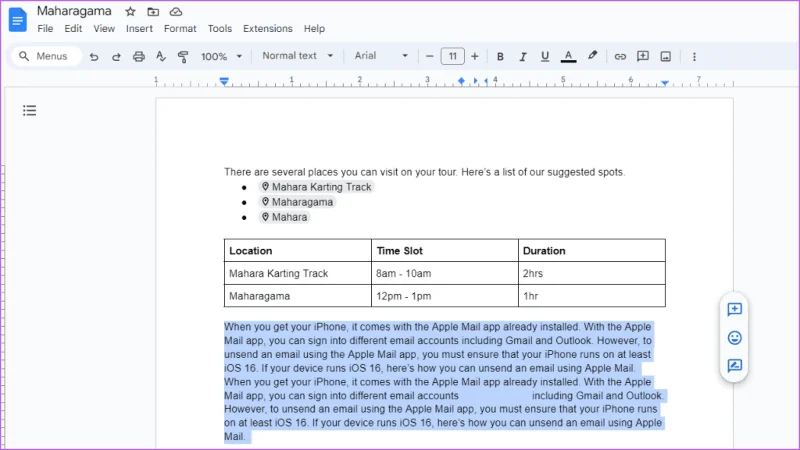Image resolution: width=800 pixels, height=450 pixels.
Task: Select the Paint format tool
Action: (x=183, y=57)
